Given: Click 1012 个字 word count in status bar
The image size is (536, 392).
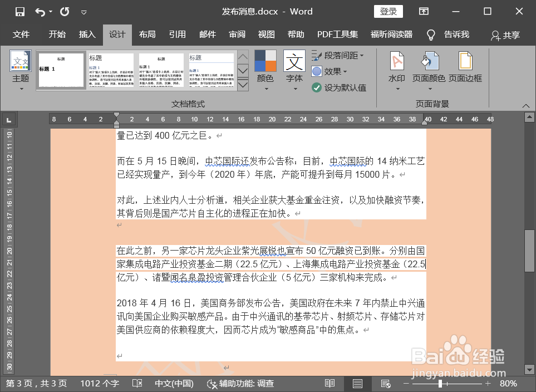Looking at the screenshot, I should coord(100,384).
